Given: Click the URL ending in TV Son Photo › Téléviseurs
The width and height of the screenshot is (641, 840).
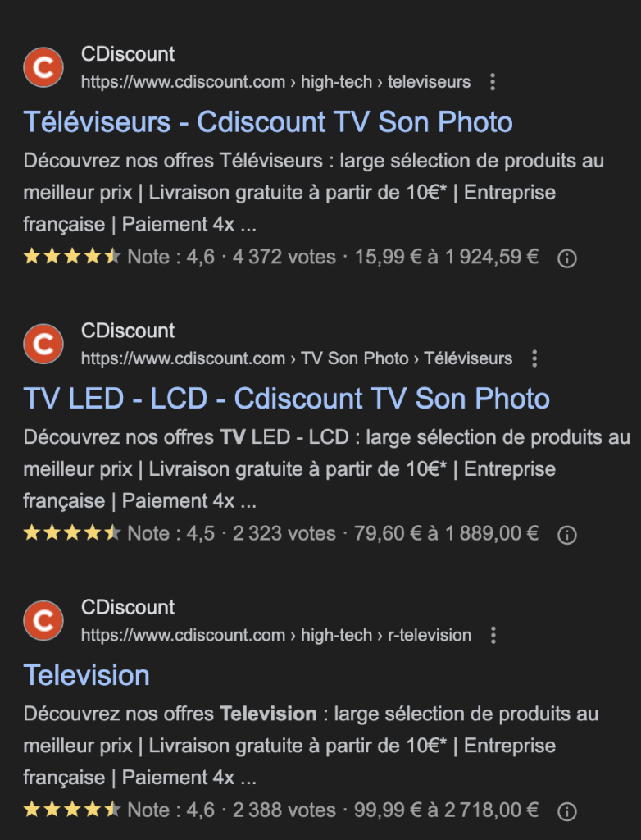Looking at the screenshot, I should click(x=296, y=358).
